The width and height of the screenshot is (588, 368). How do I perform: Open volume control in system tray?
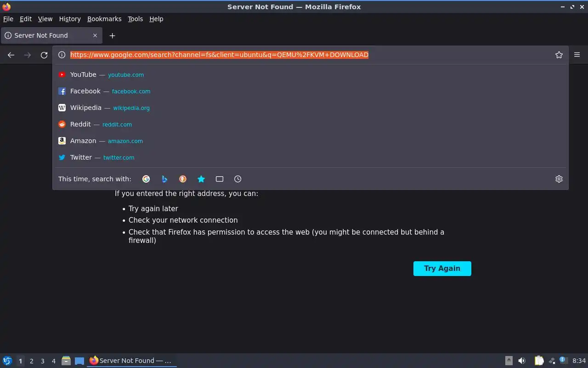[x=522, y=361]
